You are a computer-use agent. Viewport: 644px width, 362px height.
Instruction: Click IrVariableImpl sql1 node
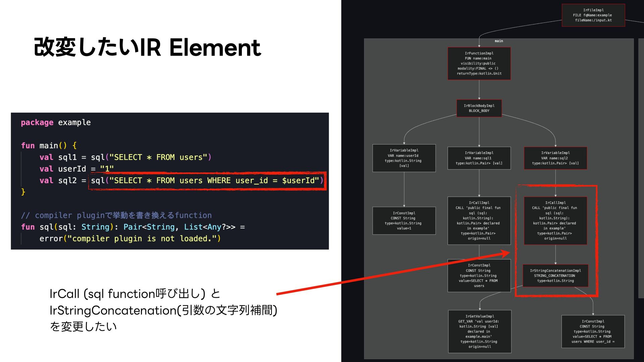(479, 158)
